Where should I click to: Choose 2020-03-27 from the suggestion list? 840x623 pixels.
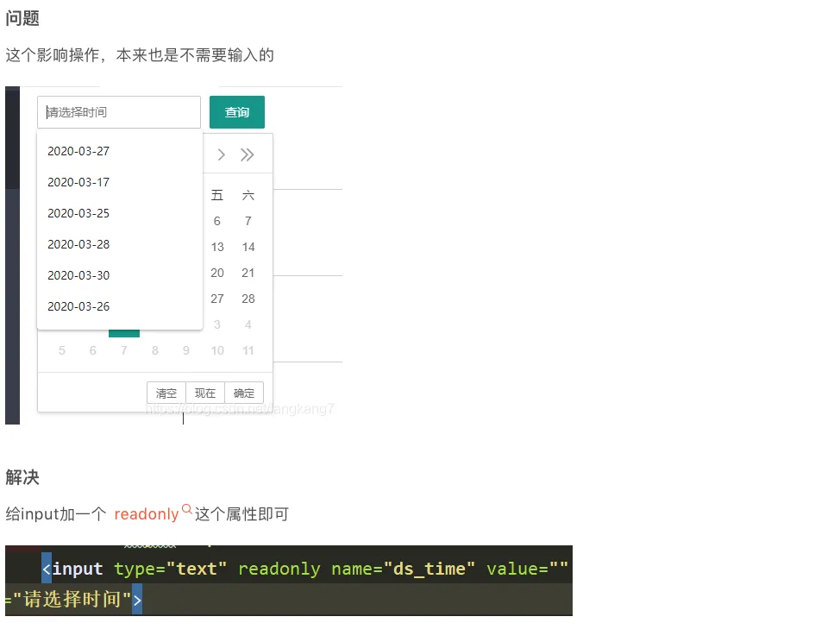[x=78, y=151]
